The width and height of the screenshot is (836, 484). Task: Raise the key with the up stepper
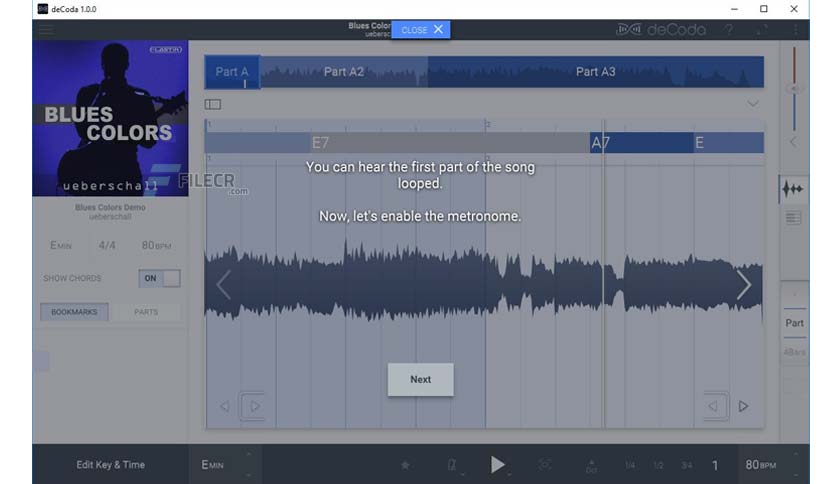(x=248, y=455)
